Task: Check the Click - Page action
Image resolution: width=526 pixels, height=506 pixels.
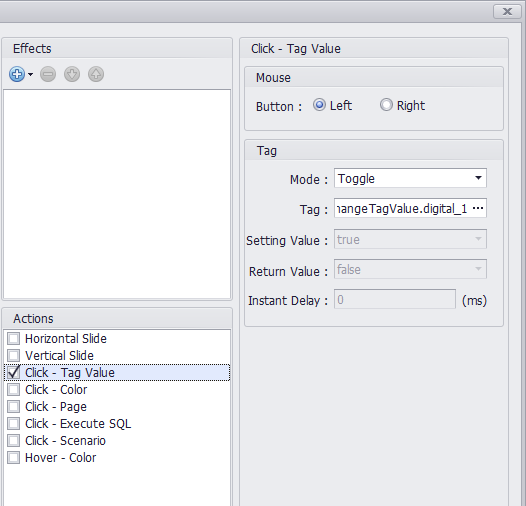Action: [x=13, y=407]
